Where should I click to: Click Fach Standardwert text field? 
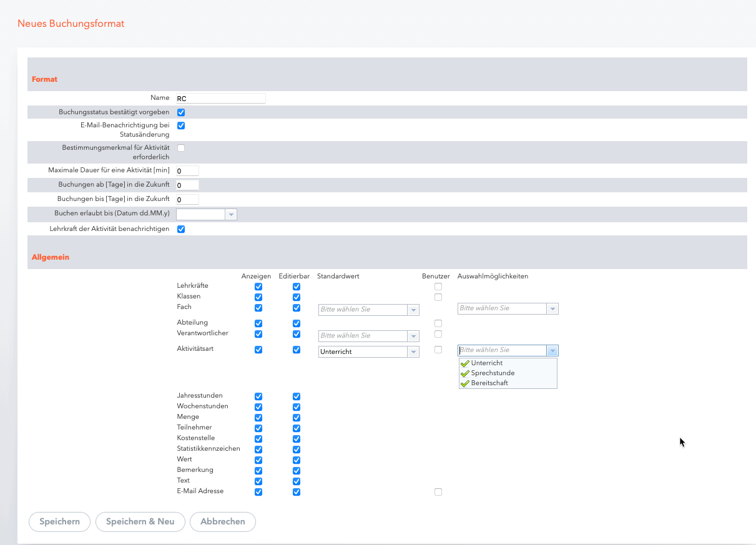pyautogui.click(x=363, y=310)
